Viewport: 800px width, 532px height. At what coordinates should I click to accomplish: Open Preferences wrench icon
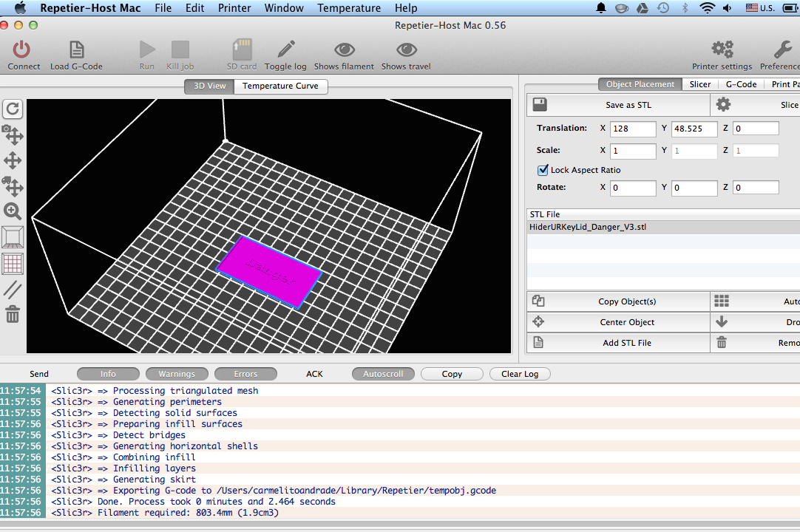[783, 50]
